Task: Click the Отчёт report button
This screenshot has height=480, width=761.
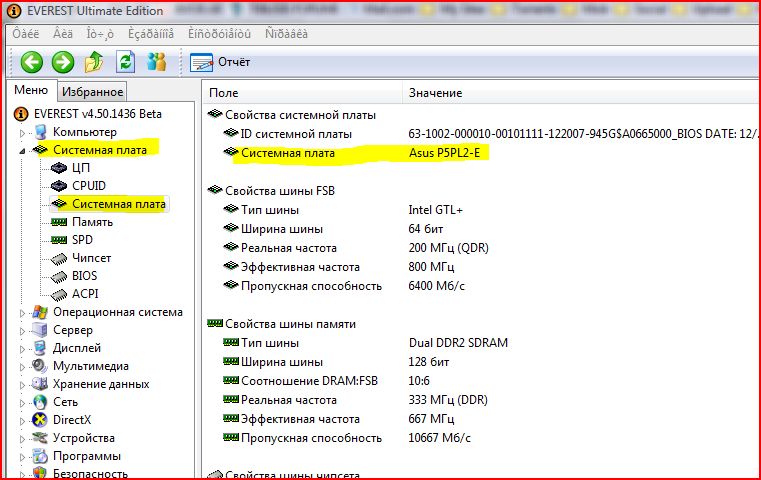Action: tap(220, 62)
